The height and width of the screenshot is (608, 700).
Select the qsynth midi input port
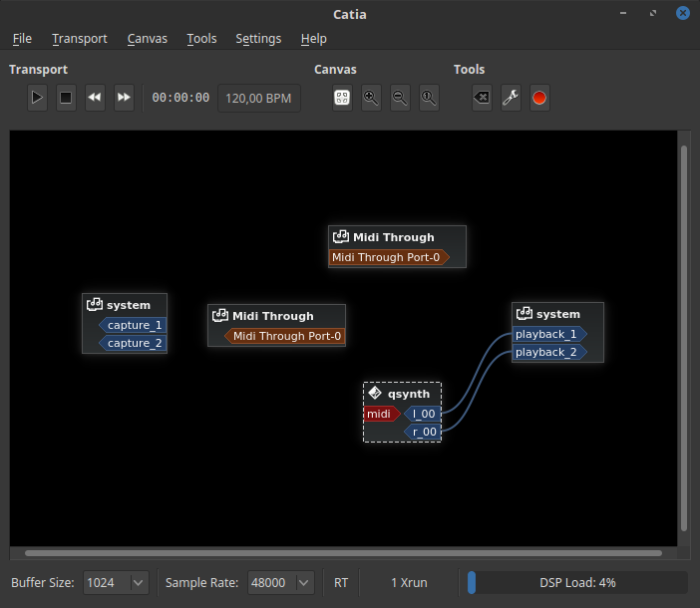[380, 414]
